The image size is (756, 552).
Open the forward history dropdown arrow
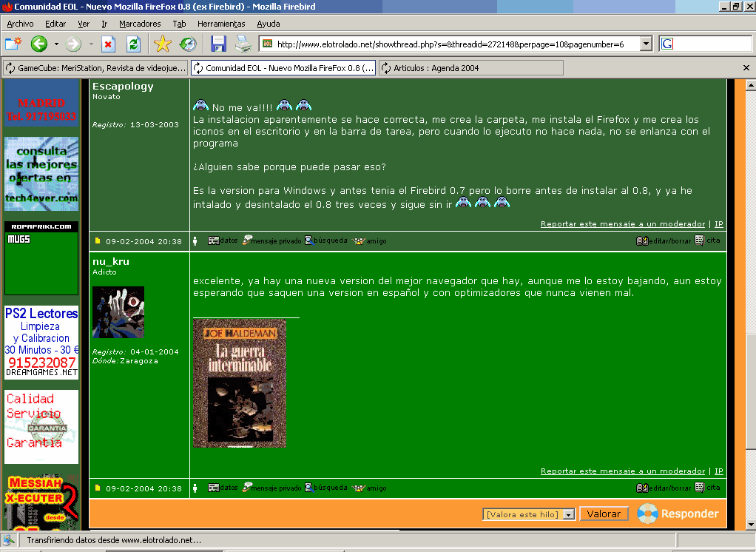91,44
